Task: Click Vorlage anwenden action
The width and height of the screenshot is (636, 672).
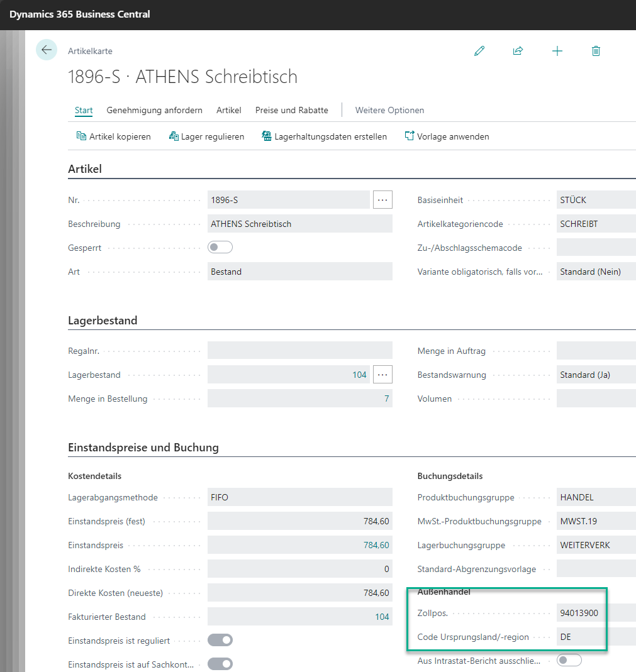Action: coord(447,136)
